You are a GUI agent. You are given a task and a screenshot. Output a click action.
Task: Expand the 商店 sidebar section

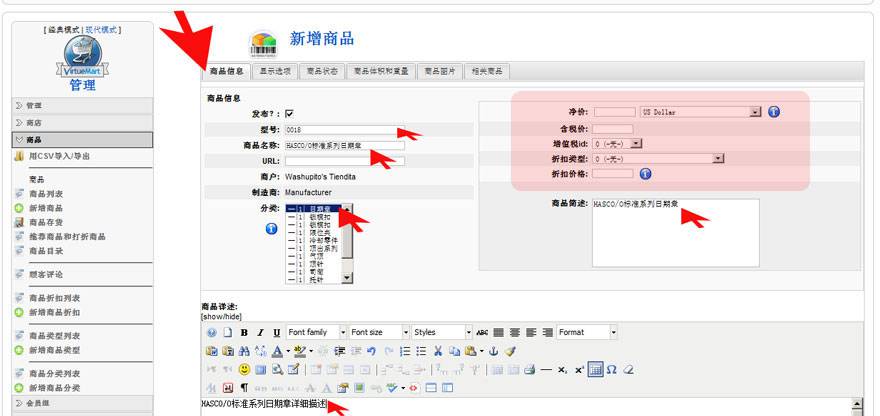click(x=82, y=122)
